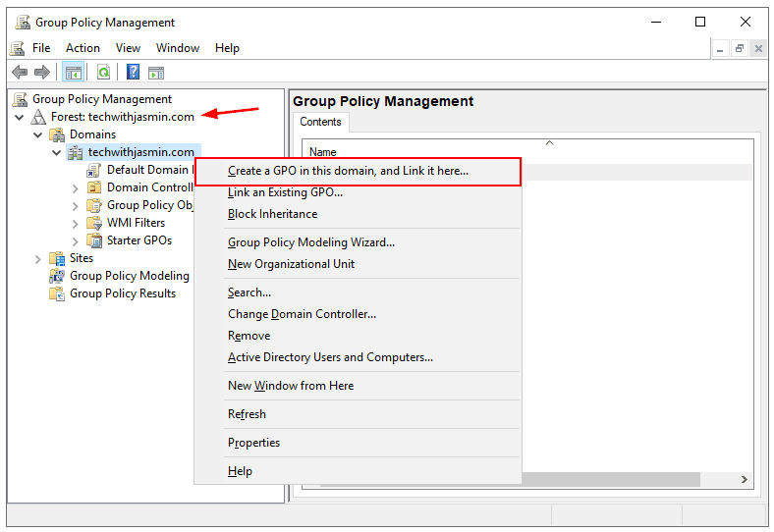Click the Default Domain policy link icon
This screenshot has width=774, height=532.
pos(93,170)
